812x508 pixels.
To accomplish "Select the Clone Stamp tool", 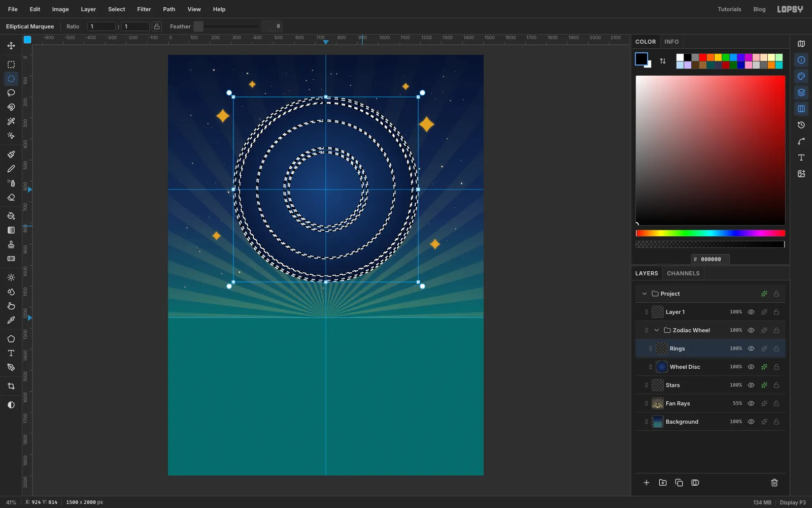I will tap(11, 244).
